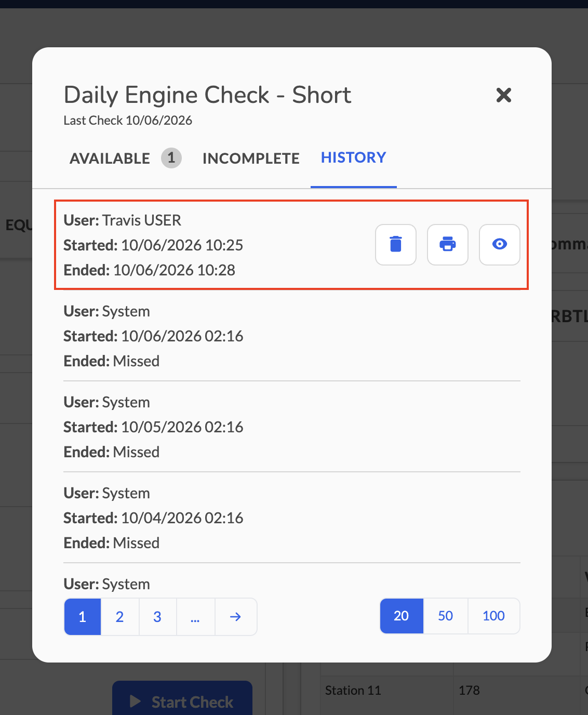Open the Incomplete tab
The height and width of the screenshot is (715, 588).
point(251,158)
